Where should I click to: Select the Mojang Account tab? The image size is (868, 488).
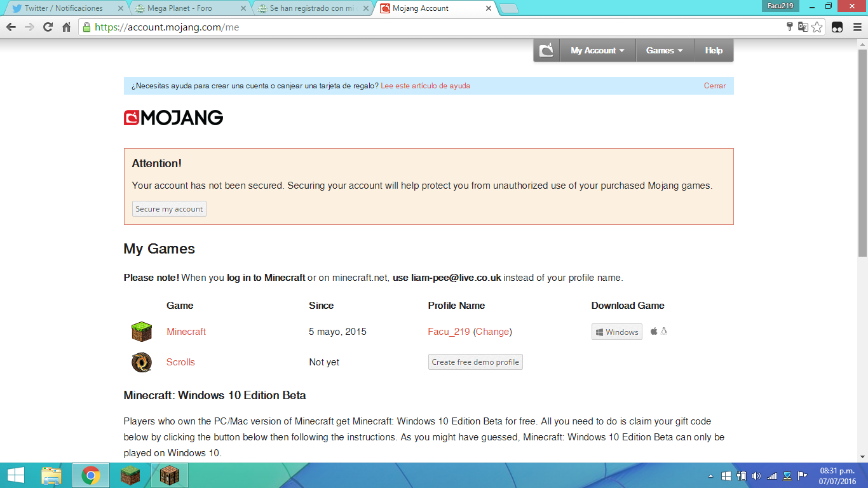[x=434, y=8]
